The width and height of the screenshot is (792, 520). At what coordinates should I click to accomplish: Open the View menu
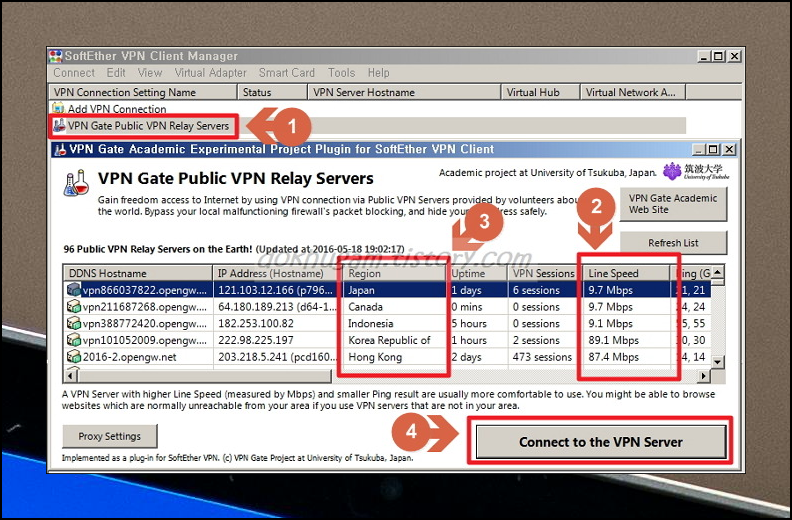150,73
